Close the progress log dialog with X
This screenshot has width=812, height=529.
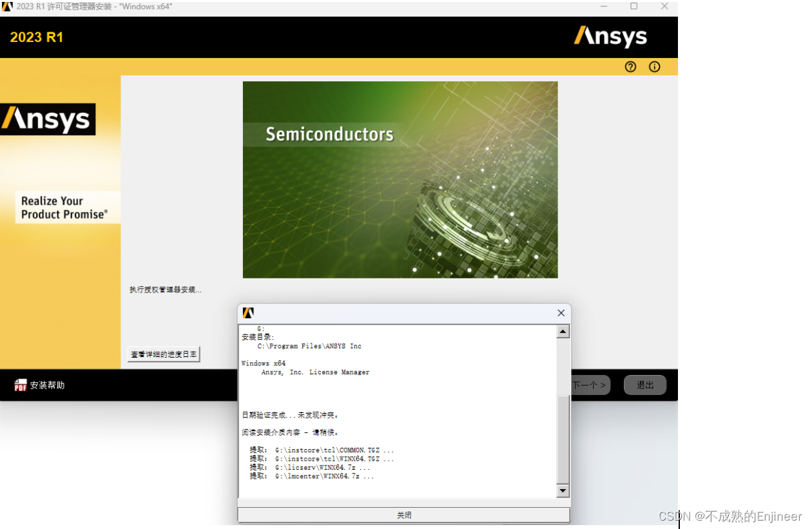tap(561, 313)
